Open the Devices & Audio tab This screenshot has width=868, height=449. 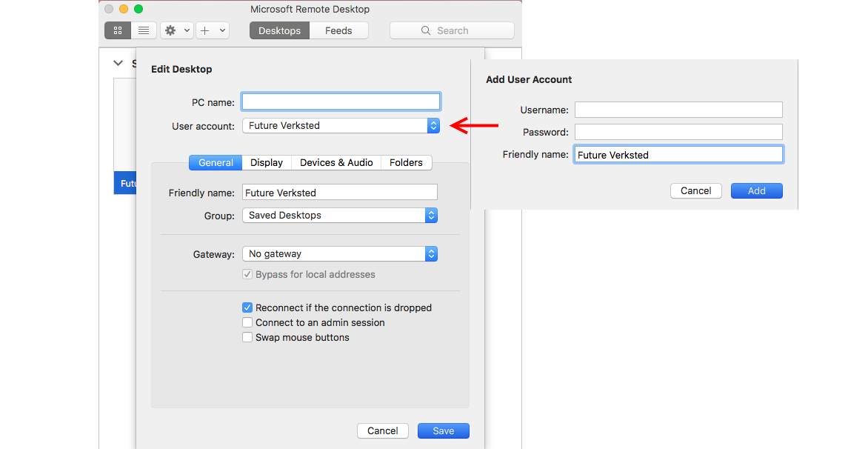click(336, 162)
